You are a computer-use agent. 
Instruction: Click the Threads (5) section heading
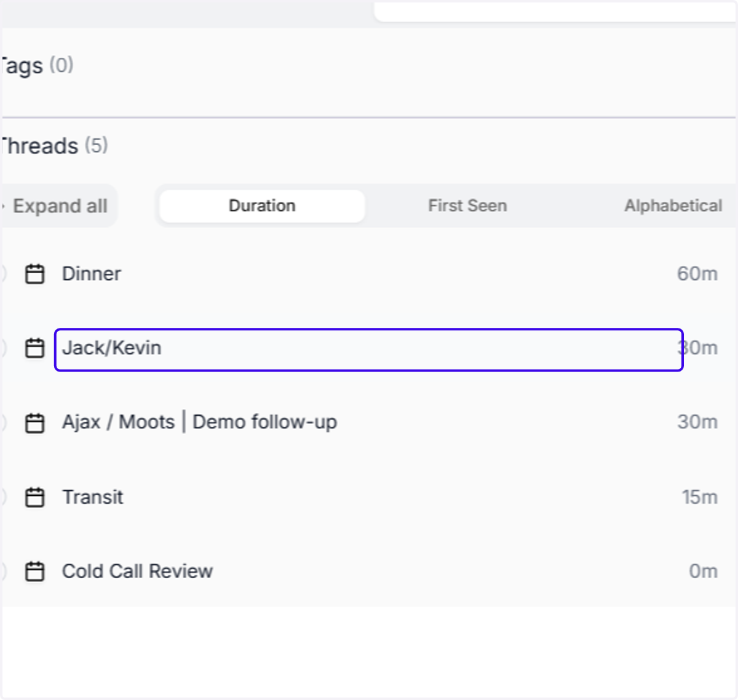[54, 146]
